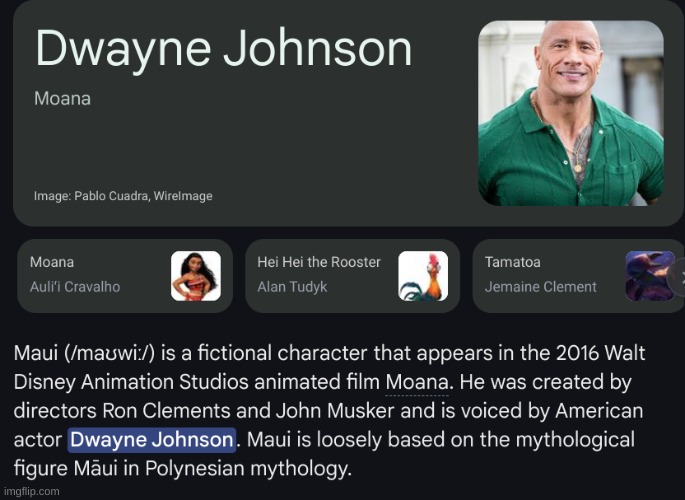685x500 pixels.
Task: Click the Moana character picture thumbnail
Action: [196, 276]
